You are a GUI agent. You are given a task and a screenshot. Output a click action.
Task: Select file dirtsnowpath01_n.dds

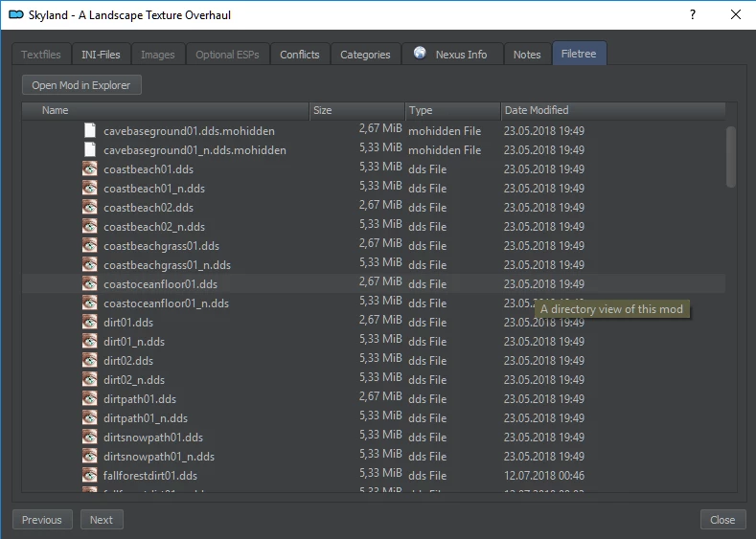[x=159, y=457]
